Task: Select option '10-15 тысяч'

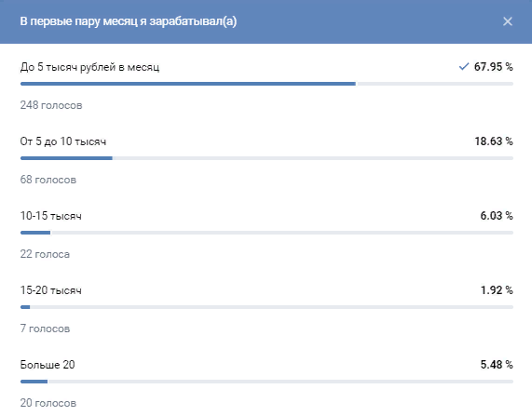Action: (51, 216)
